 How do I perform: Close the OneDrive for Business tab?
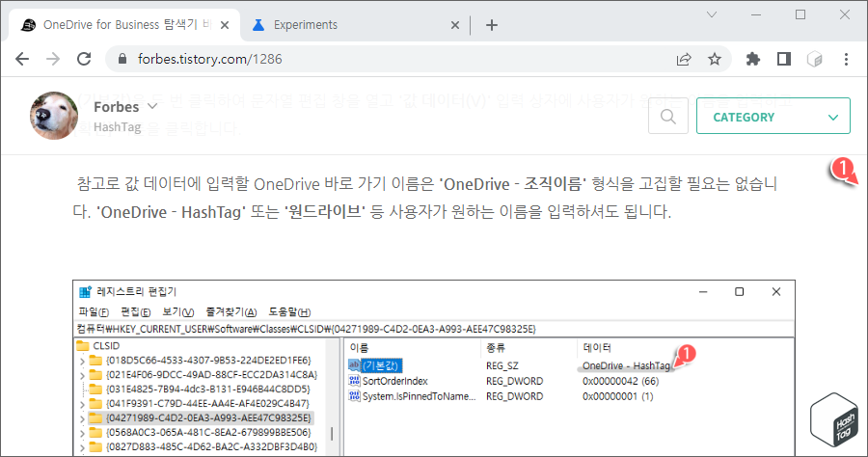(x=225, y=25)
